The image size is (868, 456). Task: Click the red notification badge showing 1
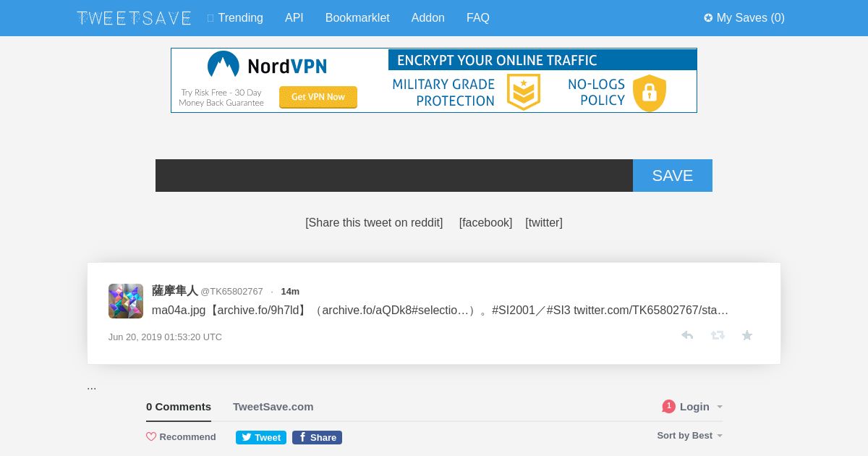point(668,407)
